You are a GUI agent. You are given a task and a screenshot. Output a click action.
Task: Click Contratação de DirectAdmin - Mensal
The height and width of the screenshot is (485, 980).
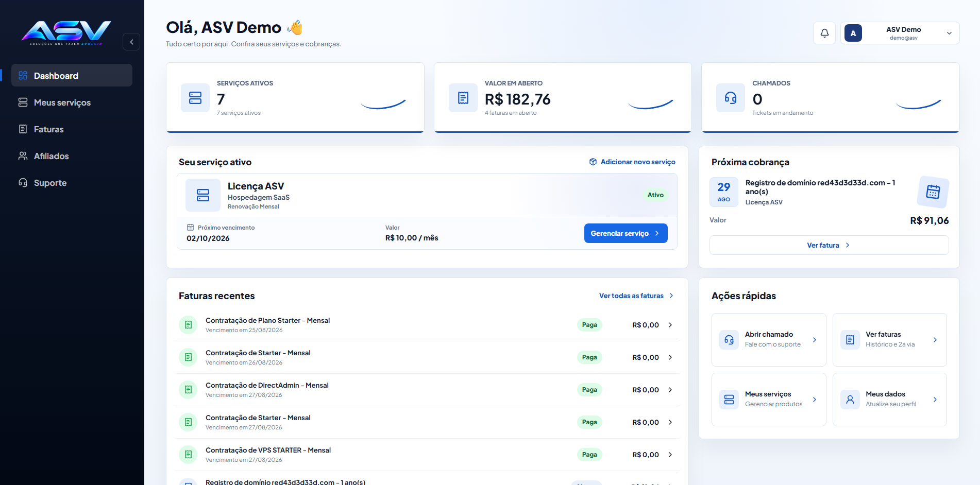pos(267,385)
